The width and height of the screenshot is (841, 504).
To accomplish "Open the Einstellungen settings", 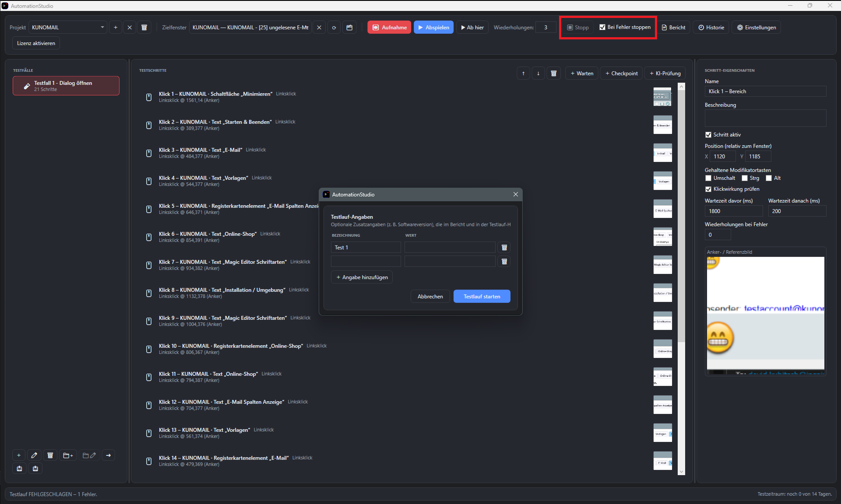I will (756, 28).
